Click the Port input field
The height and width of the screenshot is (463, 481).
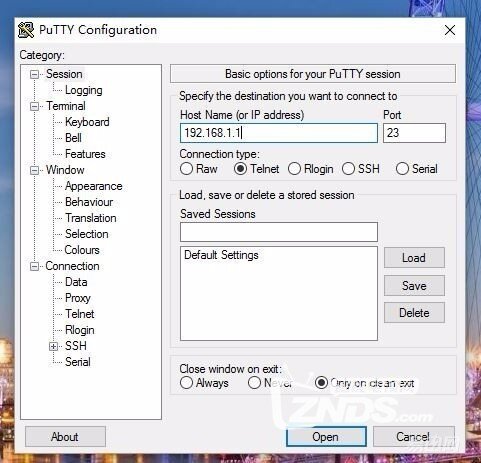[414, 133]
